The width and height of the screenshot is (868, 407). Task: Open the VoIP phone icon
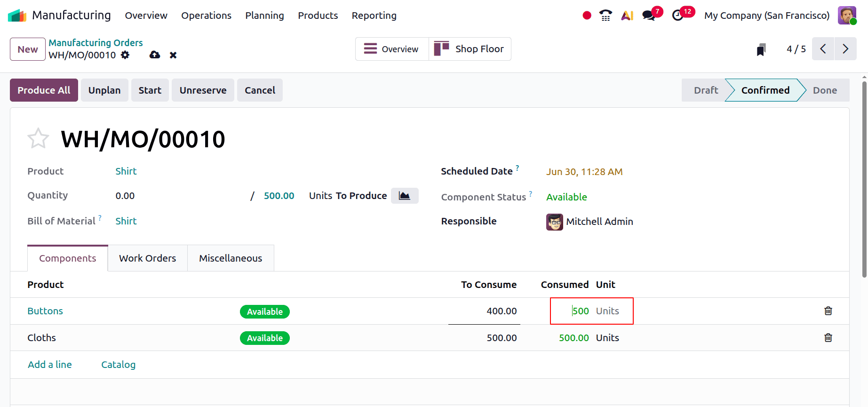click(606, 16)
